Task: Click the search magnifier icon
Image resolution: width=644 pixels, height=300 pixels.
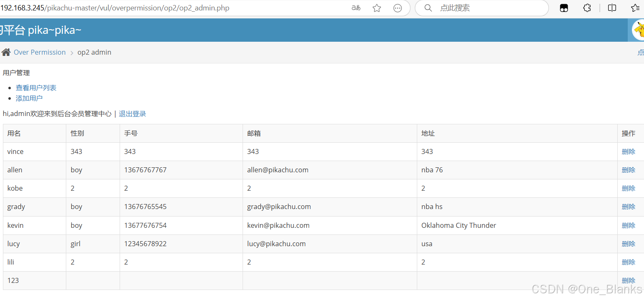Action: tap(428, 8)
